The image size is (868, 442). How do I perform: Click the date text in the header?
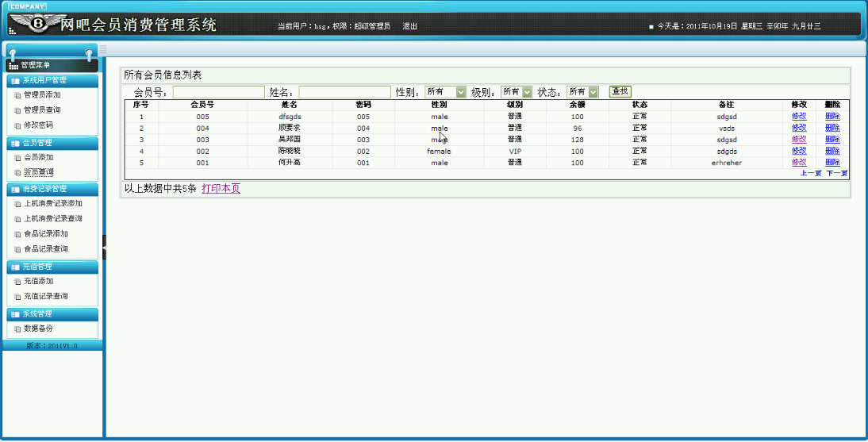tap(739, 26)
